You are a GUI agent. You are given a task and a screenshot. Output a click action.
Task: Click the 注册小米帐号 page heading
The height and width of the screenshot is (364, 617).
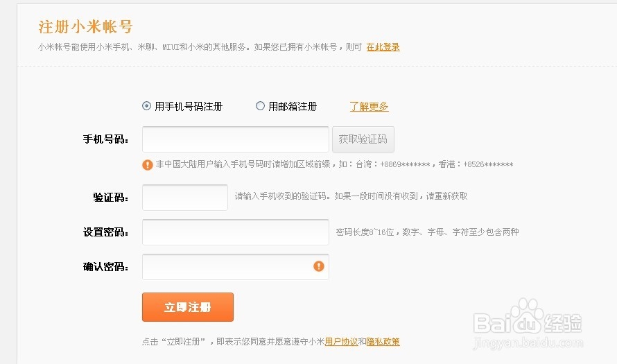point(85,27)
